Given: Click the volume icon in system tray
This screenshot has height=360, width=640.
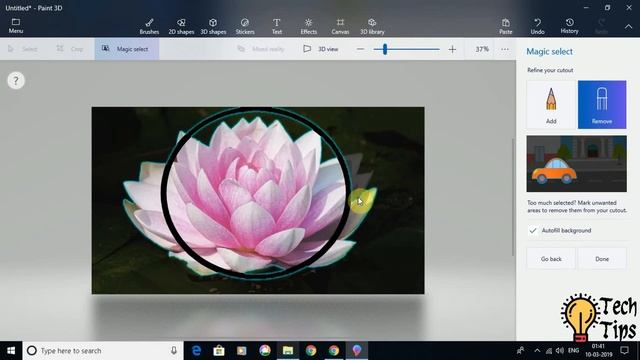Looking at the screenshot, I should 560,351.
